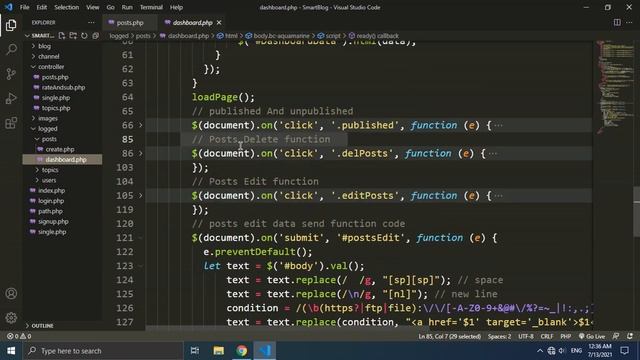
Task: Open the View menu
Action: point(93,7)
